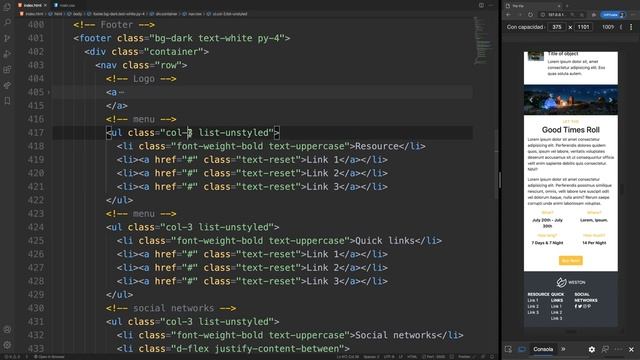Click 'Good Times Roll' heading in preview
The width and height of the screenshot is (640, 360).
point(571,130)
